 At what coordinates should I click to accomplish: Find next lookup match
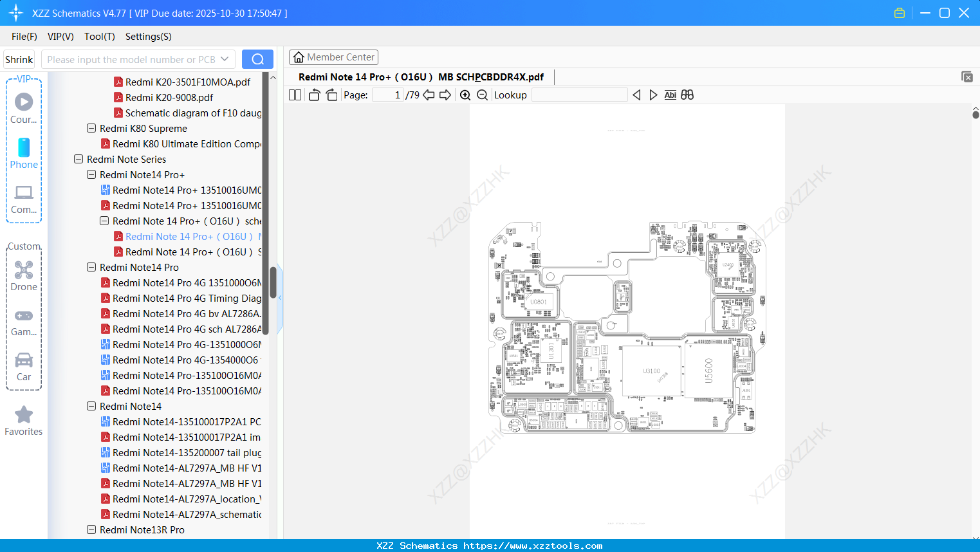tap(653, 95)
